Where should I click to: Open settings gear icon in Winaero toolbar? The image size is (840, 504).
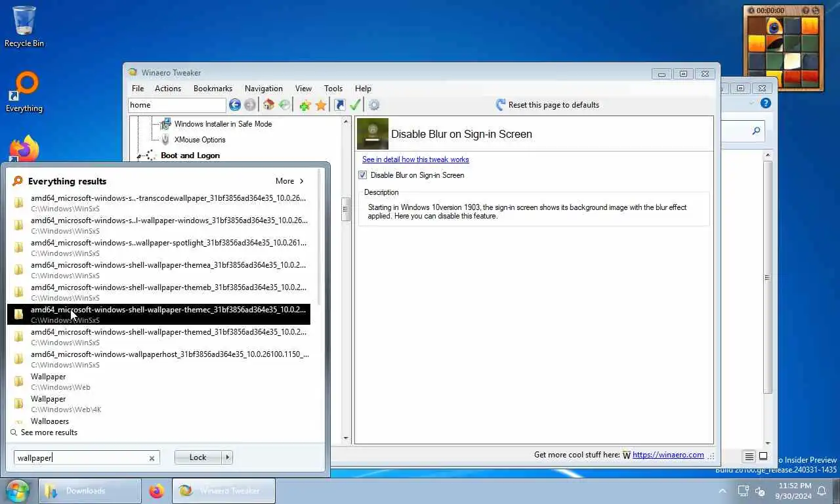(x=374, y=105)
